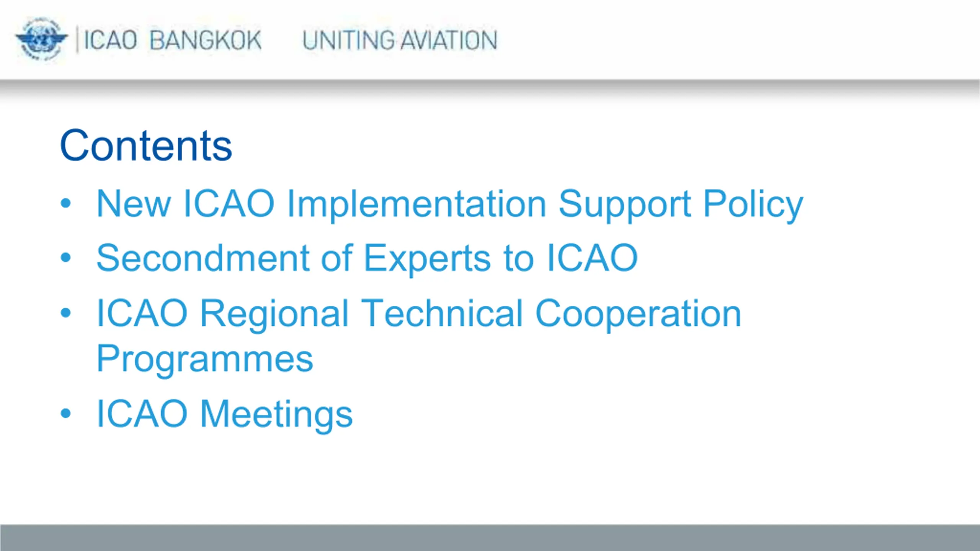
Task: Click bullet point before New ICAO Implementation
Action: (x=66, y=203)
